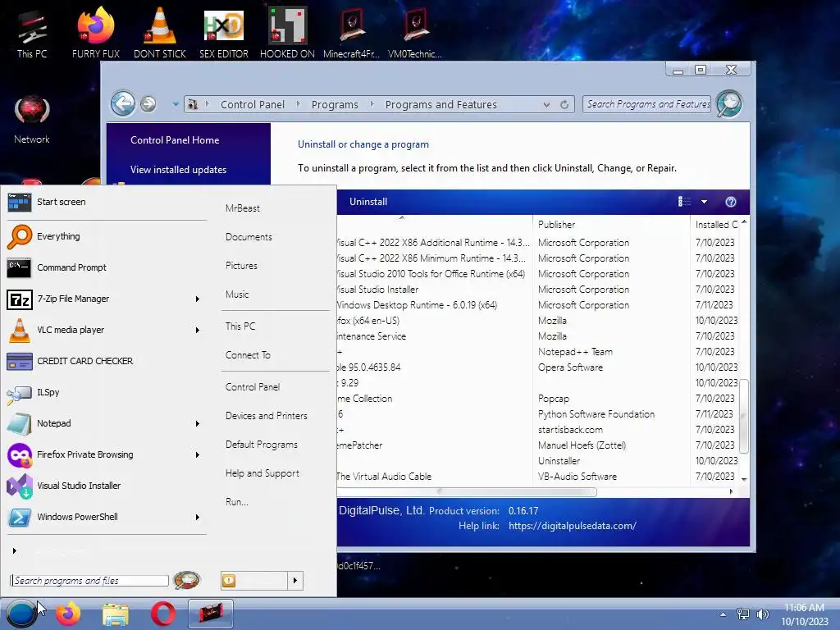Open This PC desktop icon
Viewport: 840px width, 630px height.
[x=32, y=34]
